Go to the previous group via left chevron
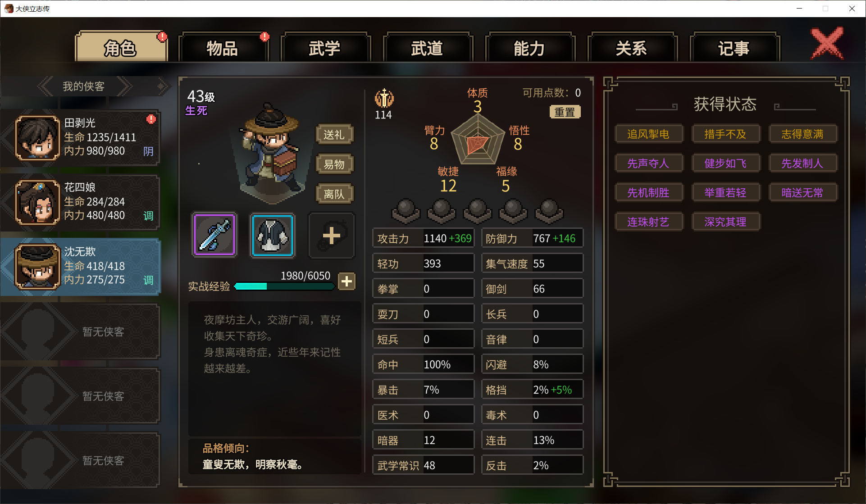 pos(46,86)
